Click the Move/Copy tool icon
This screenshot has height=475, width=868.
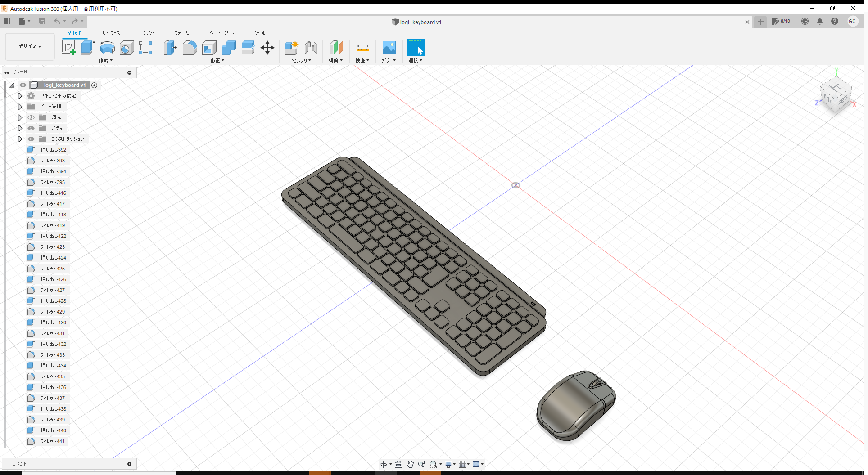[267, 47]
